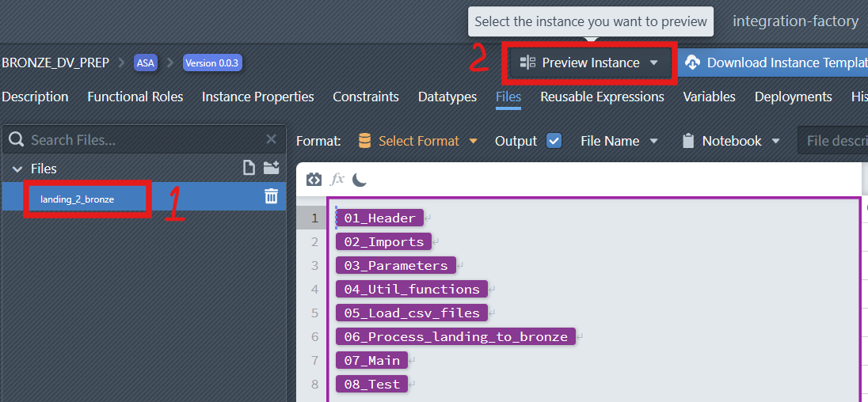The height and width of the screenshot is (402, 868).
Task: Clear file search with the X icon
Action: point(271,140)
